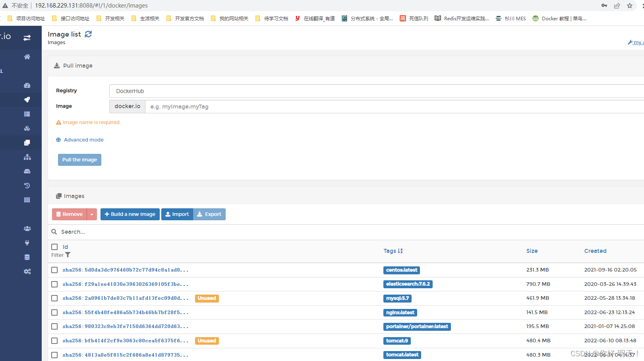The height and width of the screenshot is (361, 644).
Task: Open the Docker 教程 bookmark
Action: click(559, 18)
